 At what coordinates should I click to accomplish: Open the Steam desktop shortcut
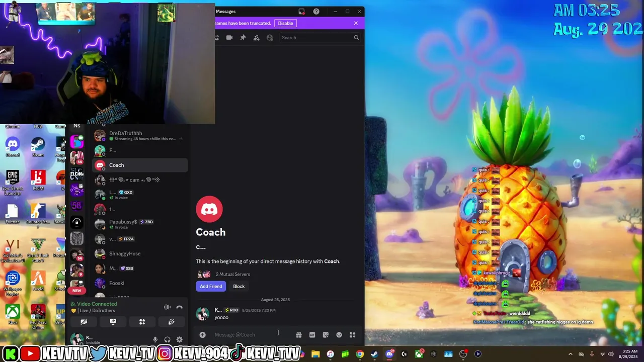point(38,147)
